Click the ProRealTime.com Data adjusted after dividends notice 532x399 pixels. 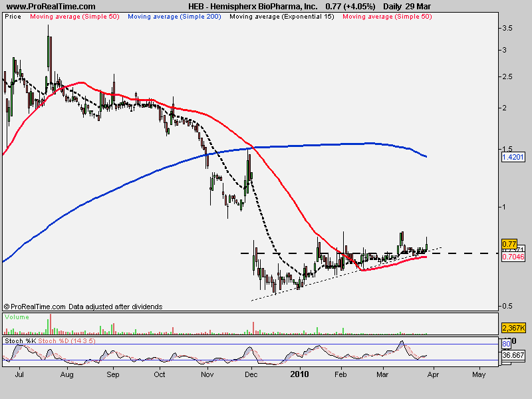(82, 307)
